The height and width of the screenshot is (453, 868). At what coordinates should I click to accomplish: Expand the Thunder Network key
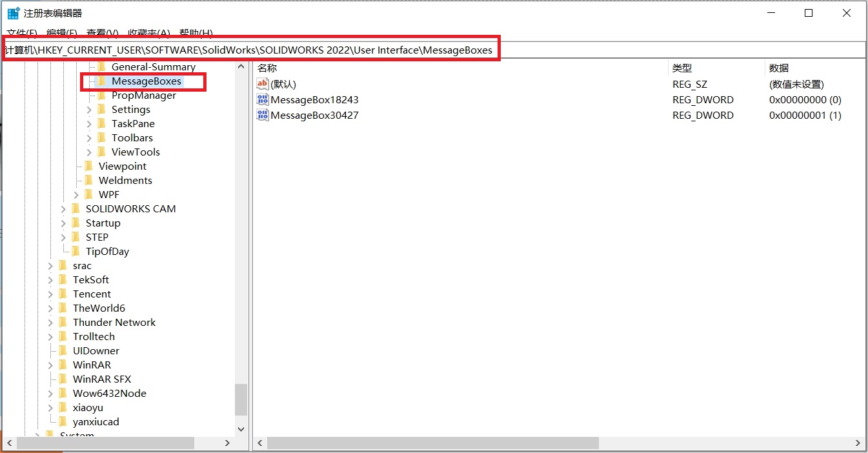(50, 323)
